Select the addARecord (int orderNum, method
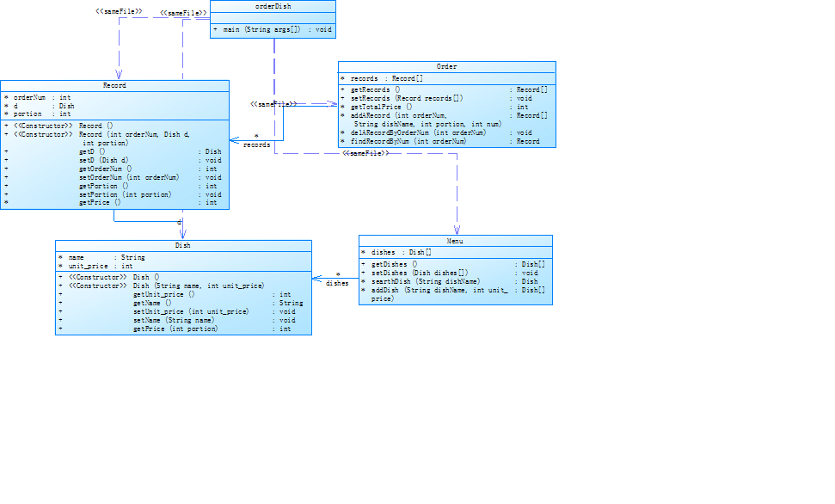 coord(444,120)
